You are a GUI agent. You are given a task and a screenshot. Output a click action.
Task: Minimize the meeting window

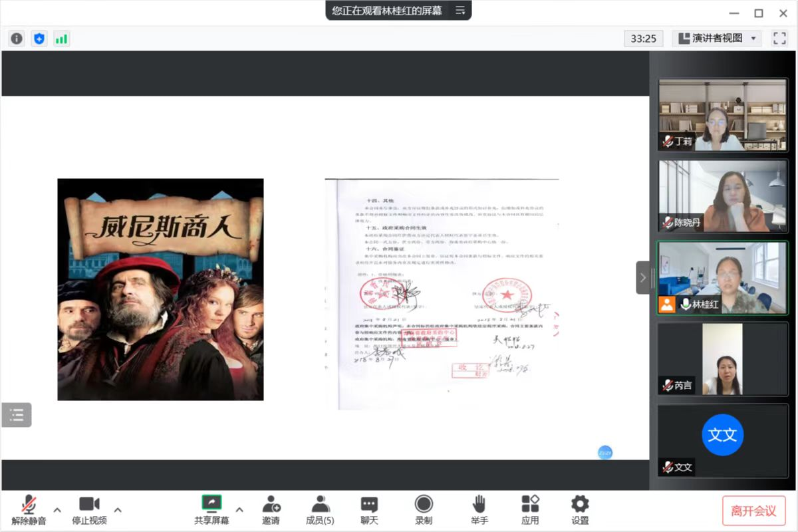click(733, 13)
